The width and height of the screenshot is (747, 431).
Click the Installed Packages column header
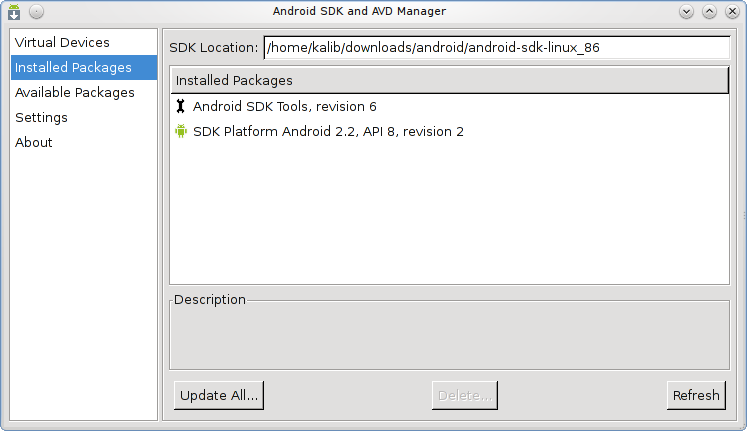[x=449, y=80]
